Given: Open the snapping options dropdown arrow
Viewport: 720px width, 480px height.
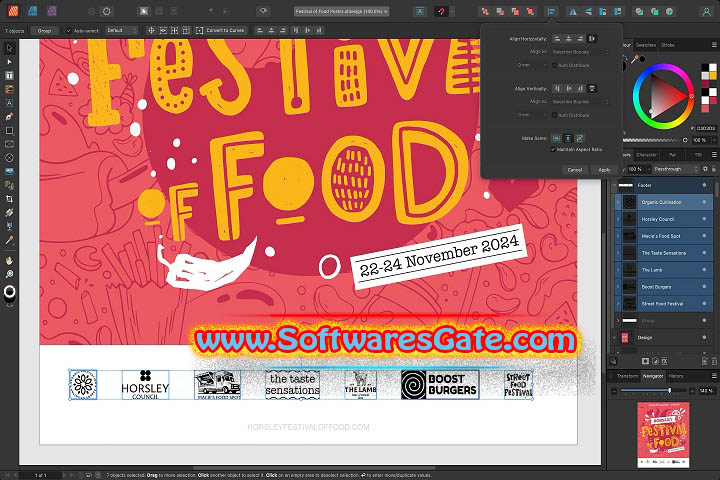Looking at the screenshot, I should (452, 11).
